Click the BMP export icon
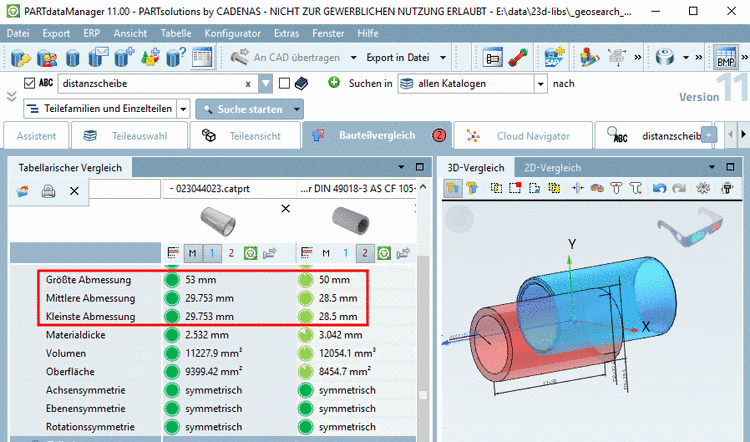Screen dimensions: 750x442 coord(726,57)
